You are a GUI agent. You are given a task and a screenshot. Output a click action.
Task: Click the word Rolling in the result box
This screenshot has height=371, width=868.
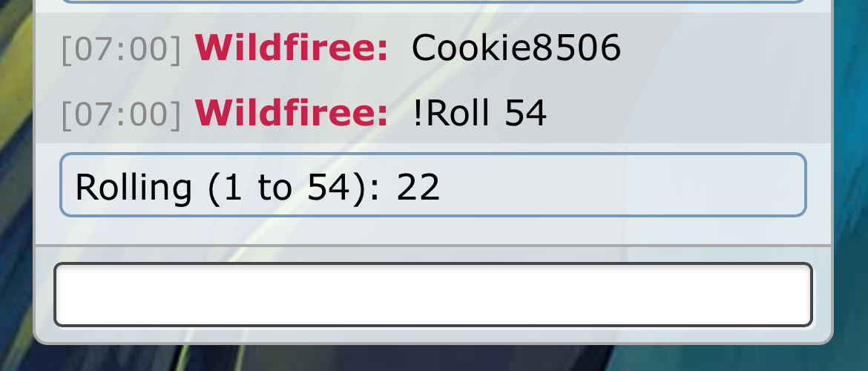(x=134, y=188)
